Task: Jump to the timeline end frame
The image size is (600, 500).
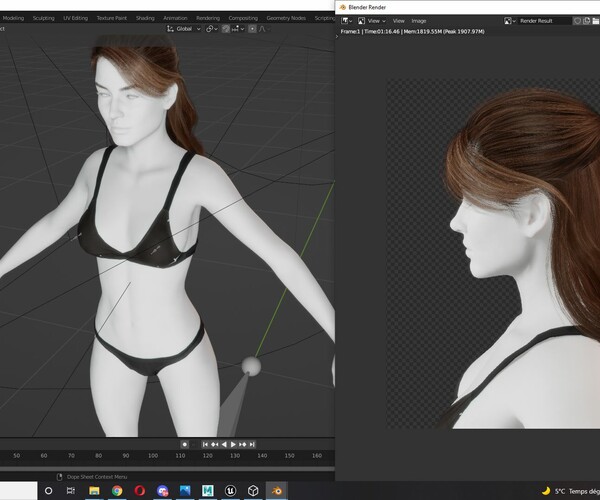Action: click(252, 444)
